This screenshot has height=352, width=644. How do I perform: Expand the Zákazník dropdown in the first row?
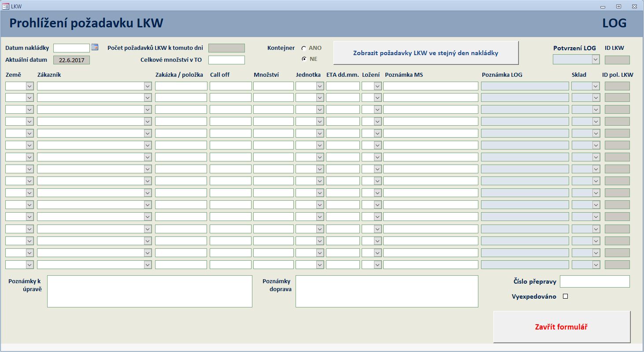pos(148,86)
